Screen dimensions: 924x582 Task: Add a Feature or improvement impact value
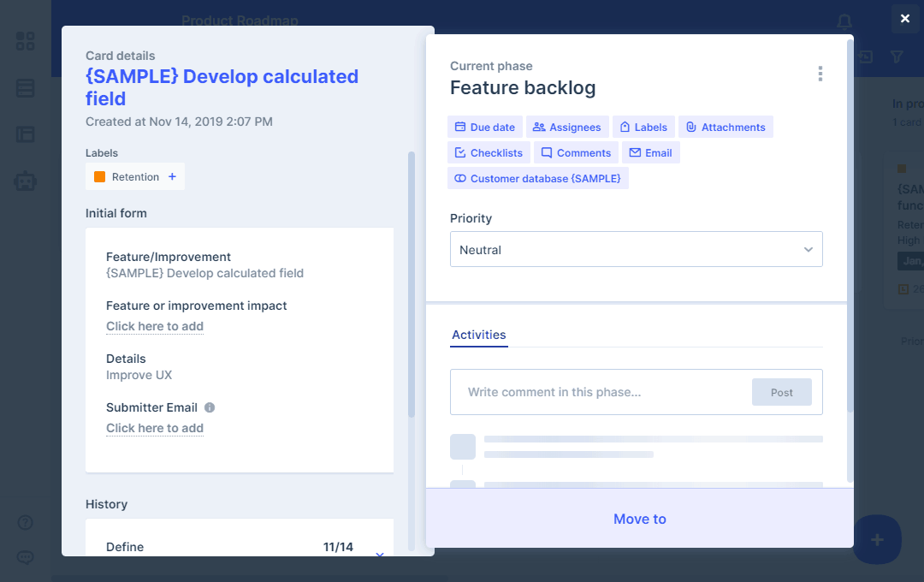click(x=155, y=326)
